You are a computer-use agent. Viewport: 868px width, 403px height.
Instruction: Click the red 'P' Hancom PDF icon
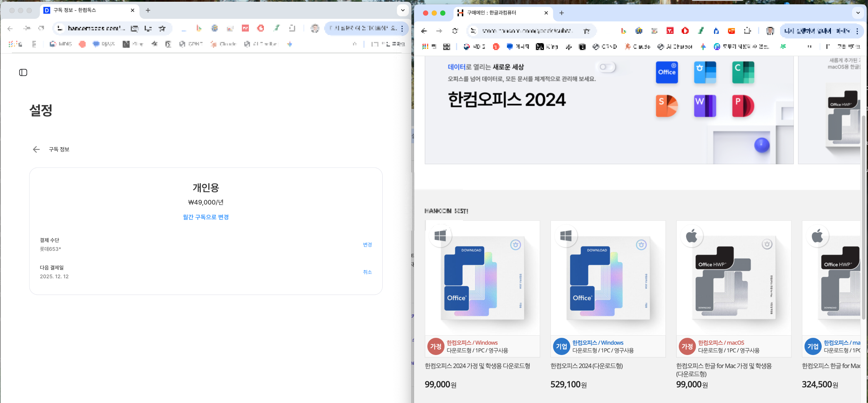[743, 106]
